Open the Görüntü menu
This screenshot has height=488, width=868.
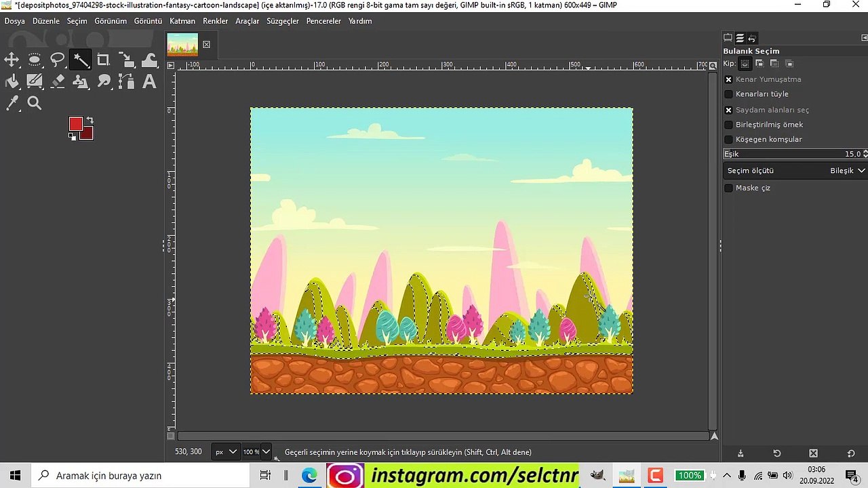[x=148, y=21]
